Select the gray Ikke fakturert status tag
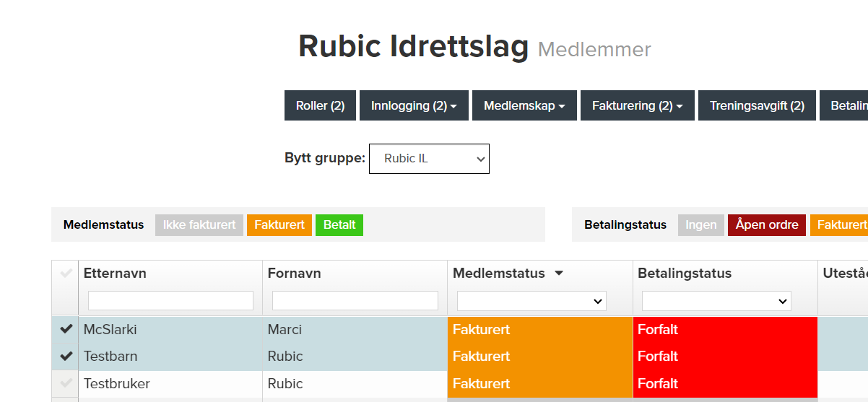The width and height of the screenshot is (868, 402). point(199,225)
